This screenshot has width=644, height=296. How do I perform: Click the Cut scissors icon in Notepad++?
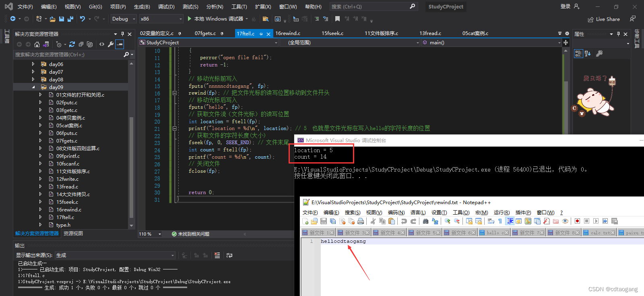[373, 221]
